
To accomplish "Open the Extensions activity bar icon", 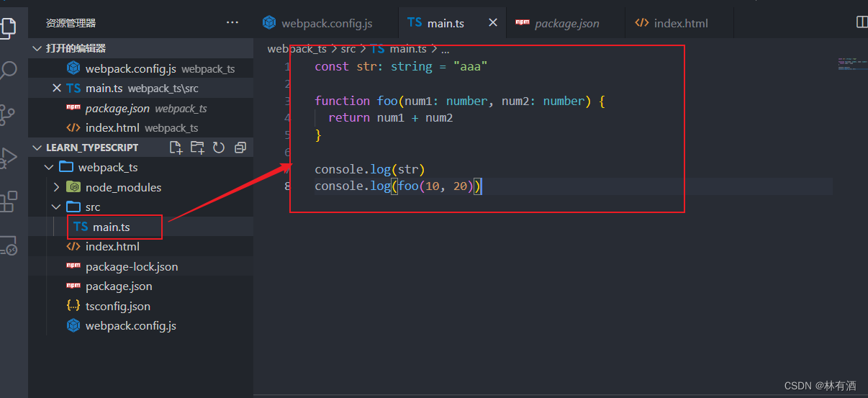I will point(7,202).
